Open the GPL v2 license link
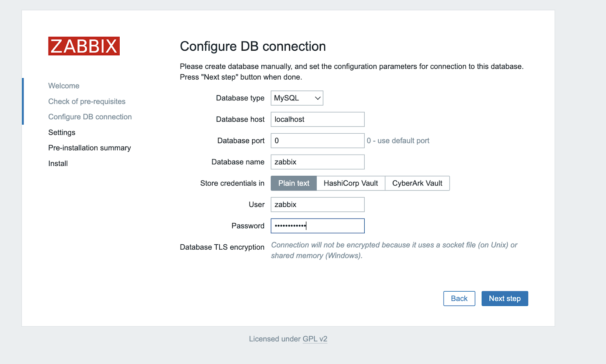The image size is (606, 364). coord(315,339)
